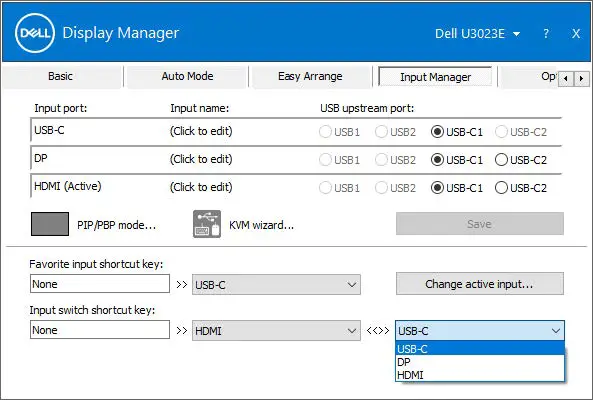Click the Display Manager title text
Image resolution: width=593 pixels, height=400 pixels.
tap(121, 33)
